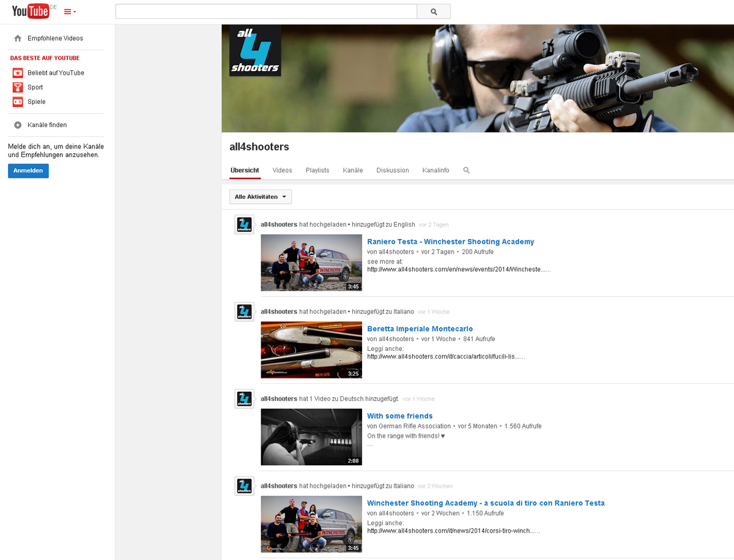Click the 1.560 Aufrufe view count

point(523,426)
